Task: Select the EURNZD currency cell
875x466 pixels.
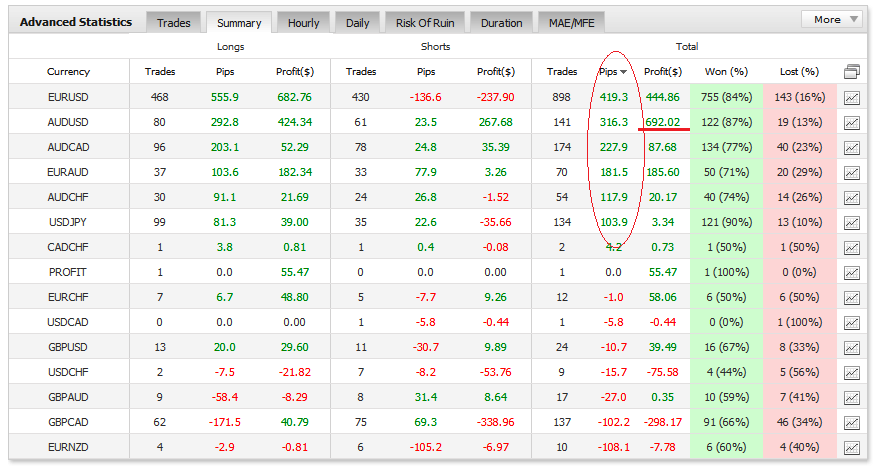Action: tap(68, 447)
